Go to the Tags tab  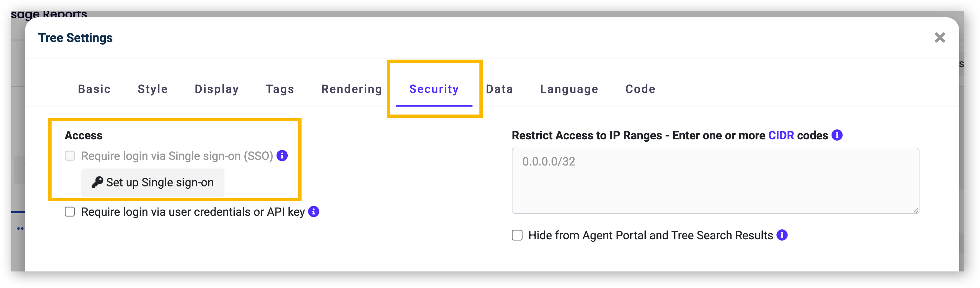(280, 89)
